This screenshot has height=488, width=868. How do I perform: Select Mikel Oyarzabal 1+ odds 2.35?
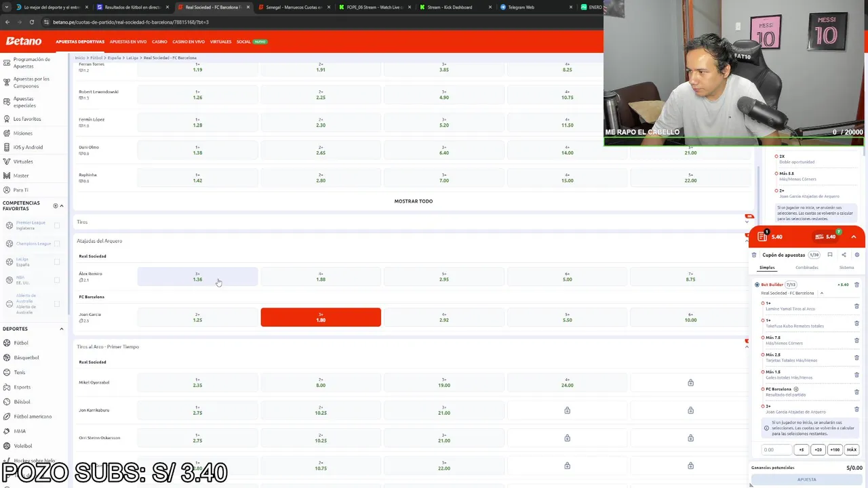[x=197, y=382]
